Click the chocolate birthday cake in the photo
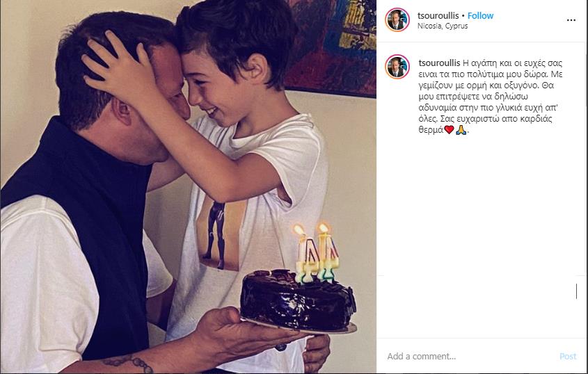The image size is (588, 374). 297,301
